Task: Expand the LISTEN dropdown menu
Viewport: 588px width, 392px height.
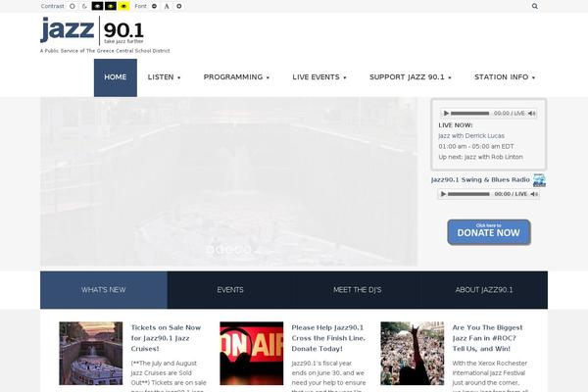Action: click(x=165, y=77)
